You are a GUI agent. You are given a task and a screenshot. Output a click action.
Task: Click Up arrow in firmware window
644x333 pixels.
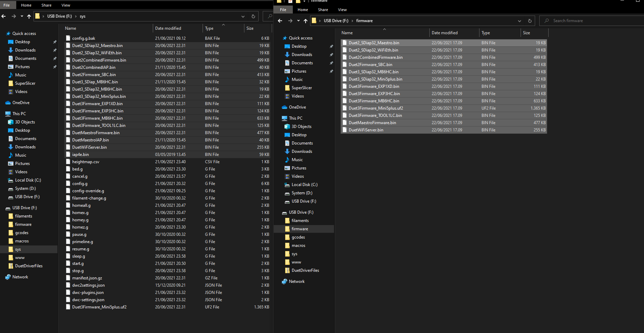(306, 21)
